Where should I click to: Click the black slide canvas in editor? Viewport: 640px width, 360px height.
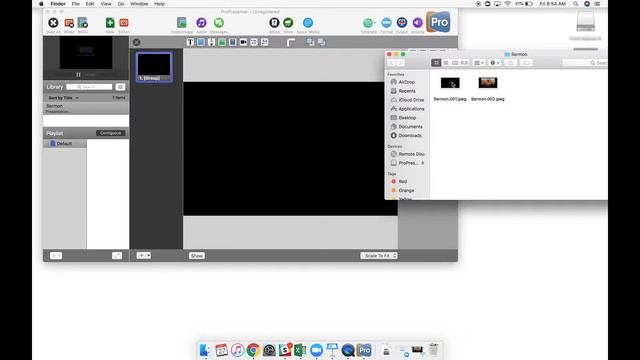coord(290,149)
